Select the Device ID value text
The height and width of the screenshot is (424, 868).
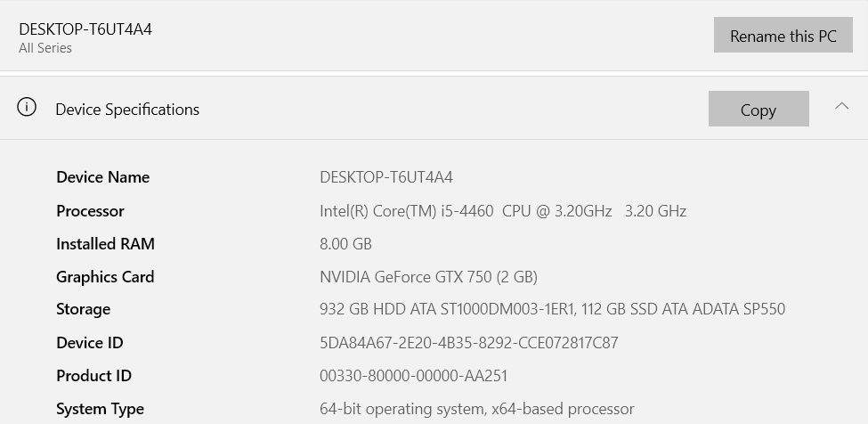[468, 343]
